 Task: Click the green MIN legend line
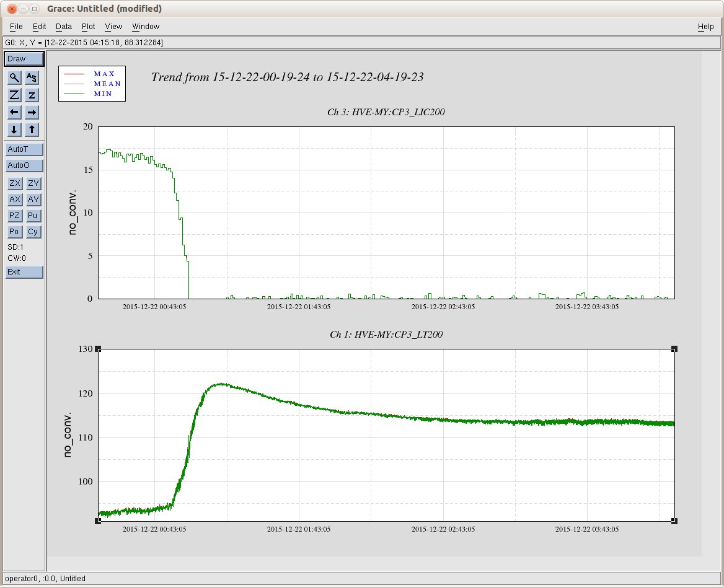point(74,94)
